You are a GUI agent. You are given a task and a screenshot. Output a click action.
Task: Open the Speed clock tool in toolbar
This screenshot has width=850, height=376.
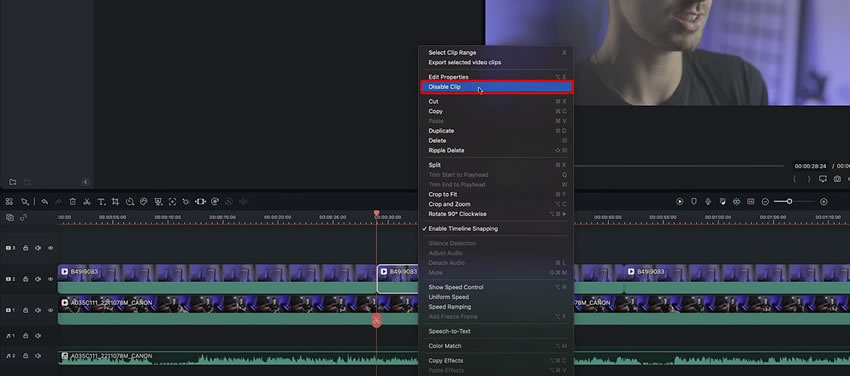point(130,202)
